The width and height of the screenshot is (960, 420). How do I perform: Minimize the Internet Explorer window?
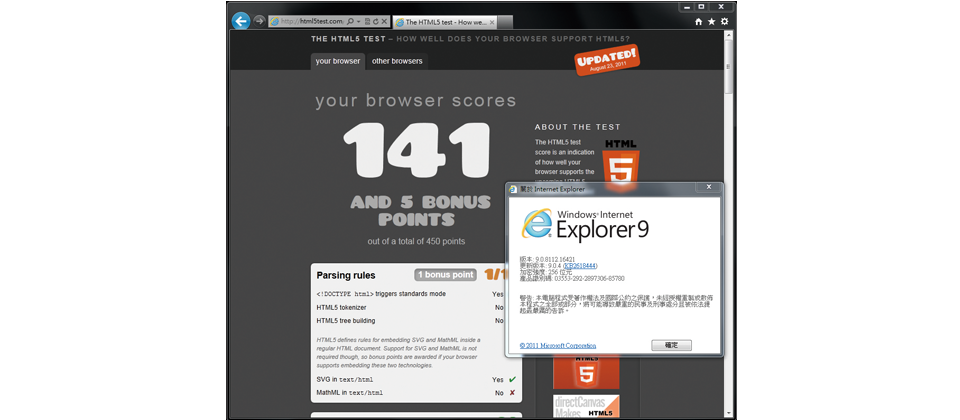686,7
